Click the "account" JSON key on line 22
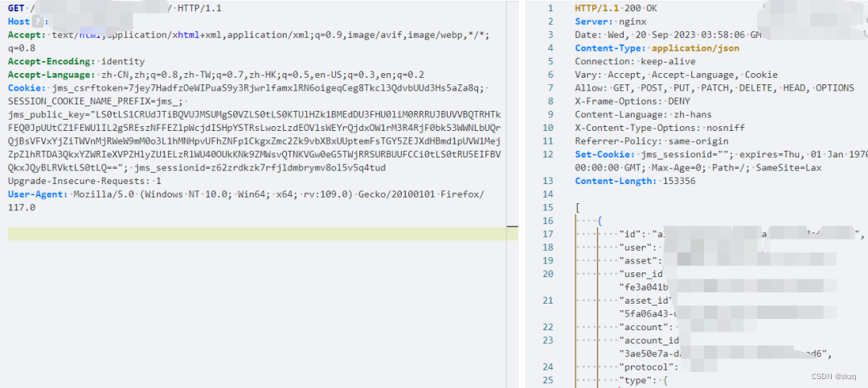 643,327
